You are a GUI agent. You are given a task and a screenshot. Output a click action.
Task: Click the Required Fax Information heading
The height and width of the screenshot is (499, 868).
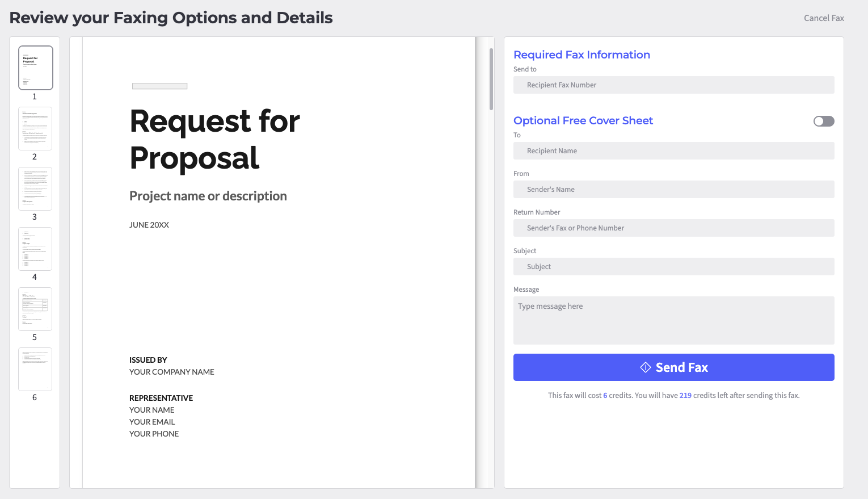[582, 54]
